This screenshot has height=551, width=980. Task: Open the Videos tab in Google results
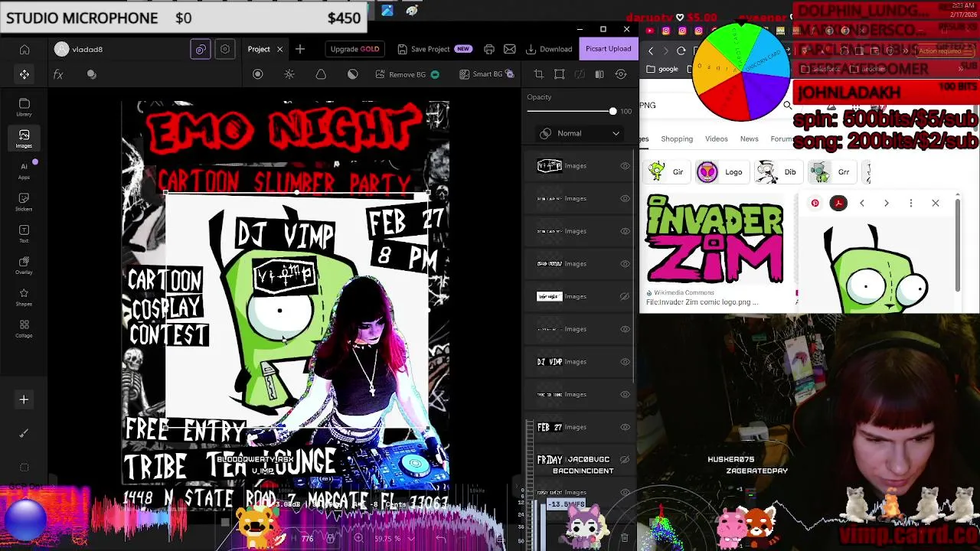click(717, 139)
